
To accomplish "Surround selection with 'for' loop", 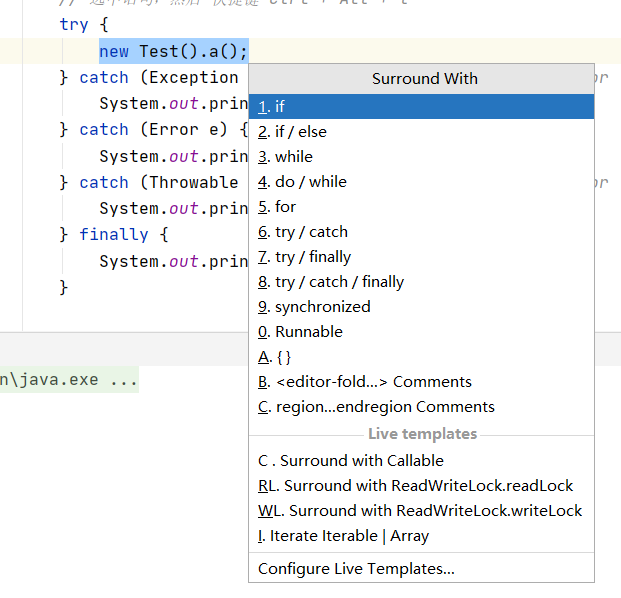I will click(x=285, y=206).
